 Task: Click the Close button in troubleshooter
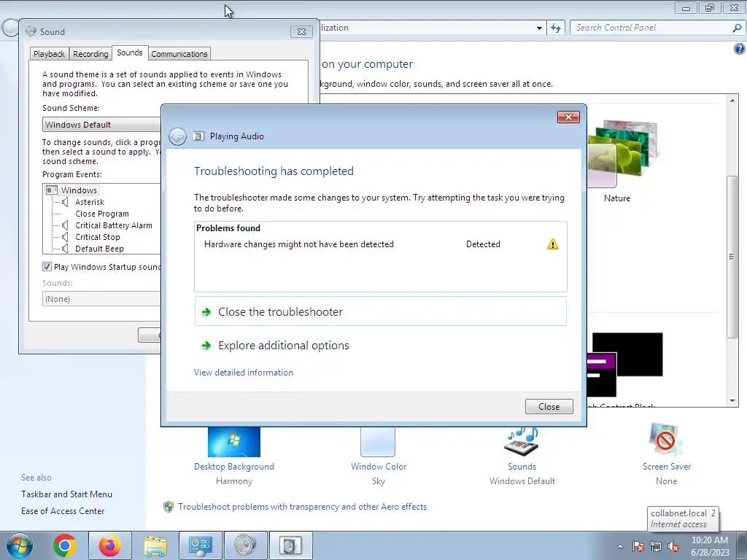pos(549,407)
